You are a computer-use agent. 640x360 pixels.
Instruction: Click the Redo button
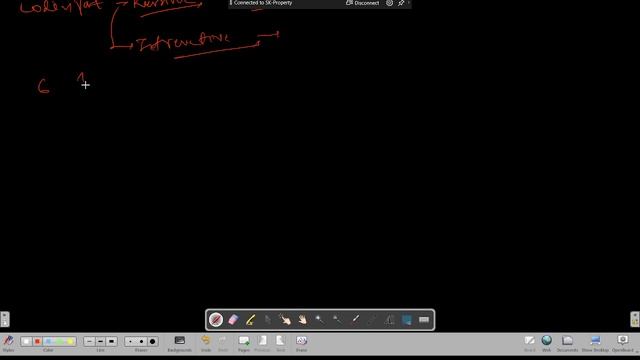(x=222, y=344)
